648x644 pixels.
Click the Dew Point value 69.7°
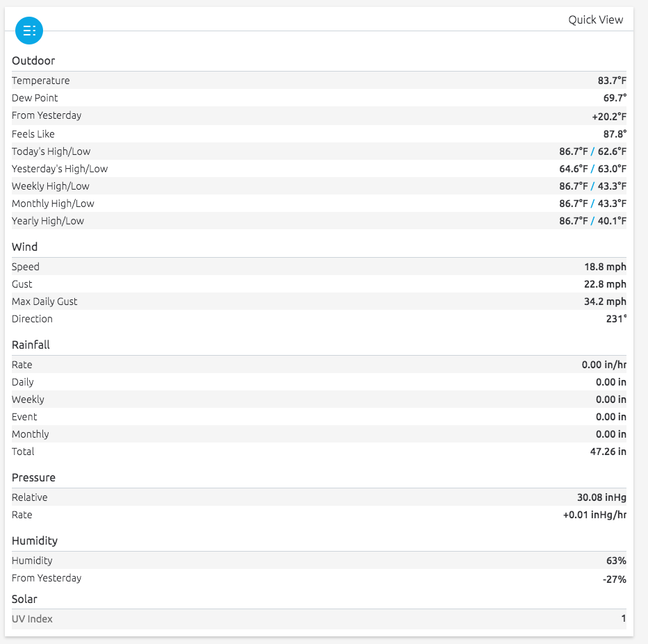[615, 98]
